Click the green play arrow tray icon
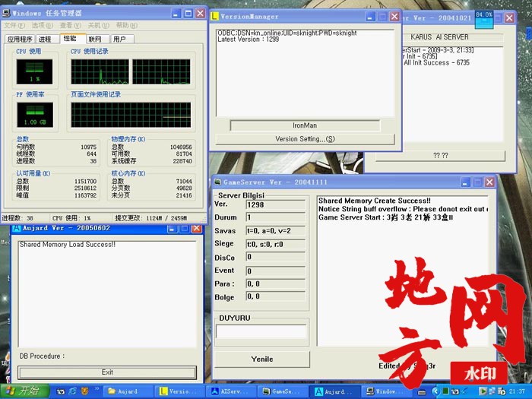 coord(483,391)
